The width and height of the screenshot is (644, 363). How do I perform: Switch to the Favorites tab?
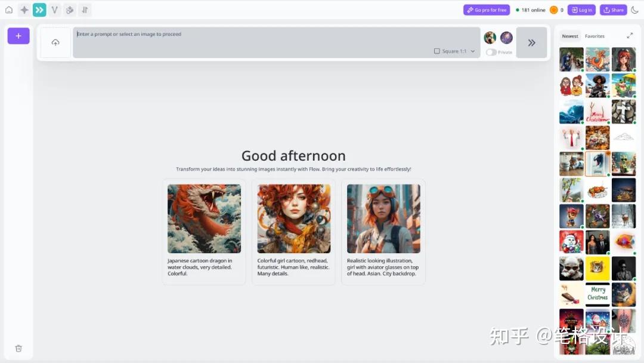coord(595,36)
